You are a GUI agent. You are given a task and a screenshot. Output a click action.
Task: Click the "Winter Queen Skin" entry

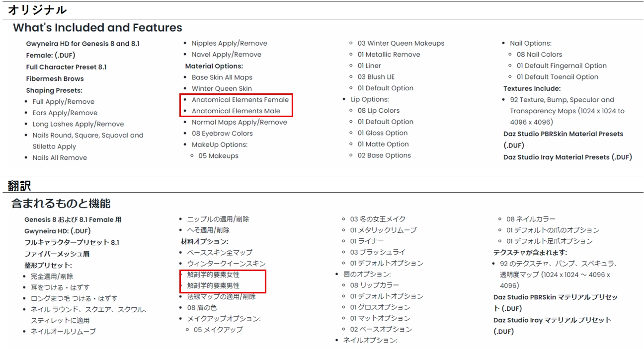tap(222, 89)
